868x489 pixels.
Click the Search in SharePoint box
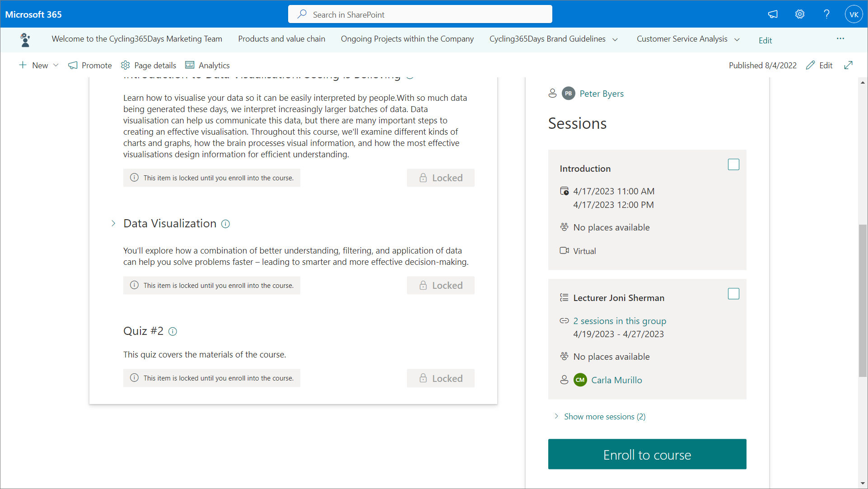pos(420,14)
